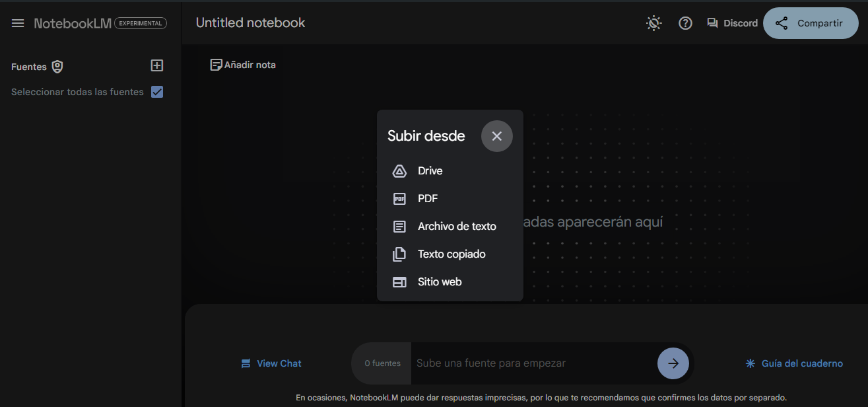Viewport: 868px width, 407px height.
Task: Open the Discord link
Action: tap(732, 23)
